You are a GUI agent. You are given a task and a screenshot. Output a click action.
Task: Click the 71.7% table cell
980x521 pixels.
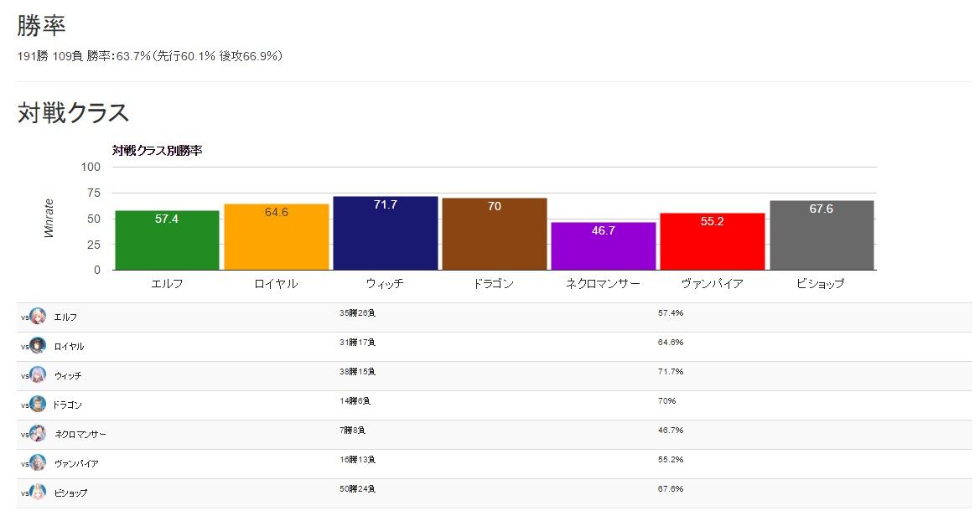(671, 372)
